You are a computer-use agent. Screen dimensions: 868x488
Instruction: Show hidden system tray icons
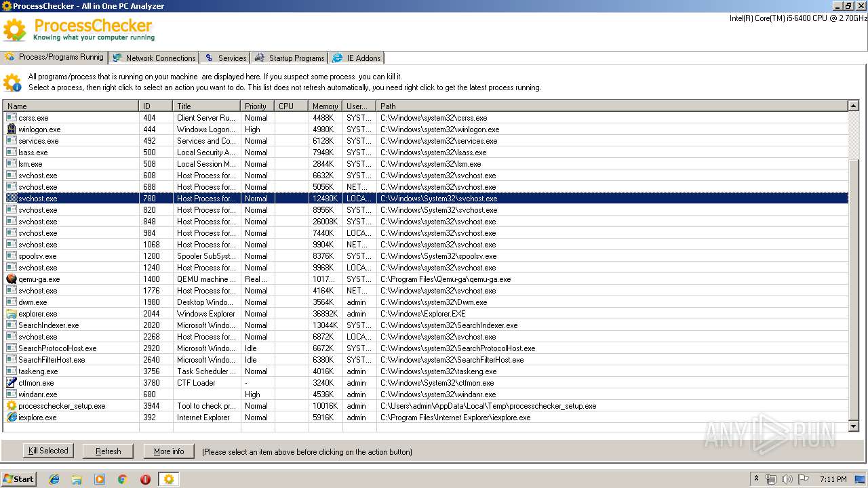[x=757, y=479]
